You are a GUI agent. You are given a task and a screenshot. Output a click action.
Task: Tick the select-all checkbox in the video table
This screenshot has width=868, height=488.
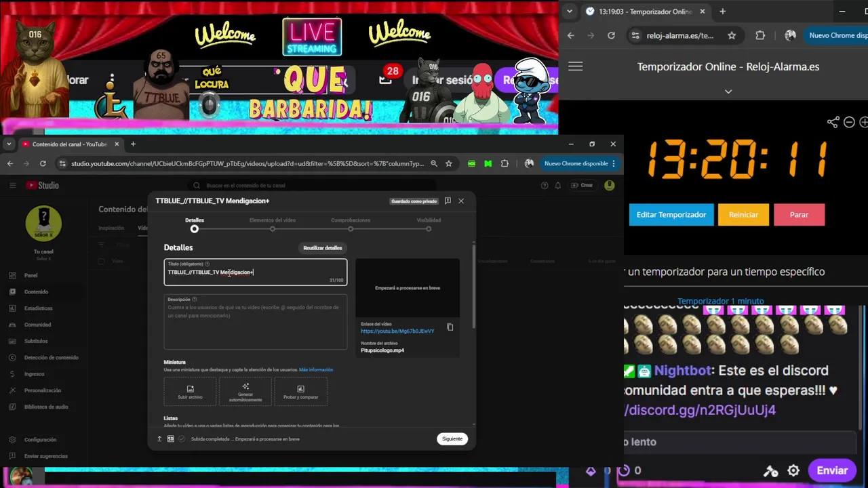click(x=101, y=261)
